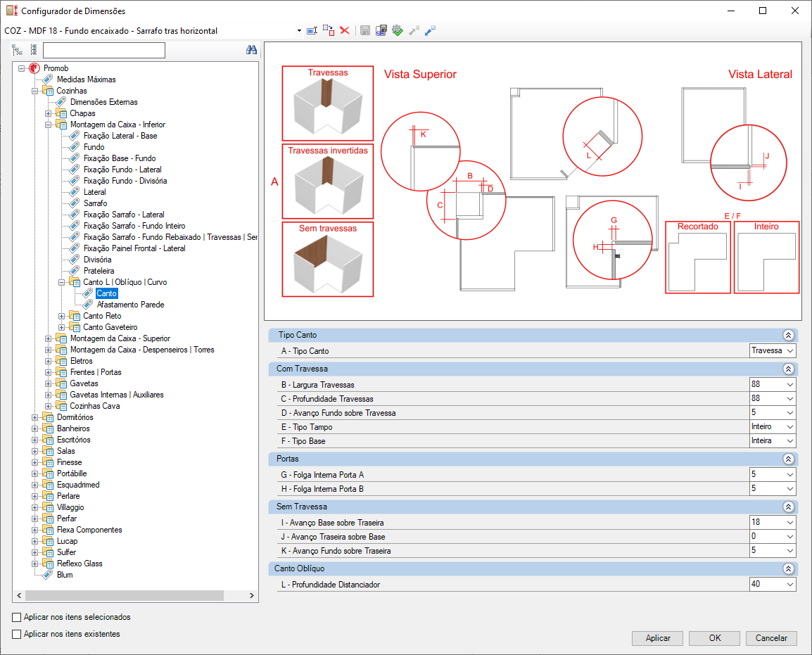Click the Cancelar button
The height and width of the screenshot is (655, 812).
[771, 638]
